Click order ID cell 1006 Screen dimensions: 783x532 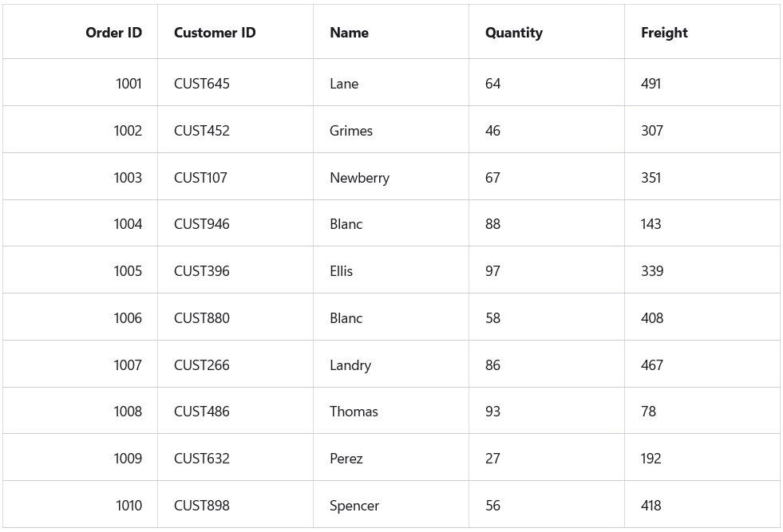tap(128, 318)
